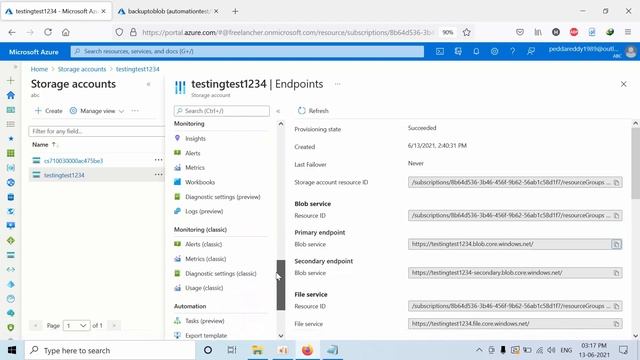Copy the secondary Blob service endpoint
The image size is (640, 360).
pyautogui.click(x=616, y=273)
